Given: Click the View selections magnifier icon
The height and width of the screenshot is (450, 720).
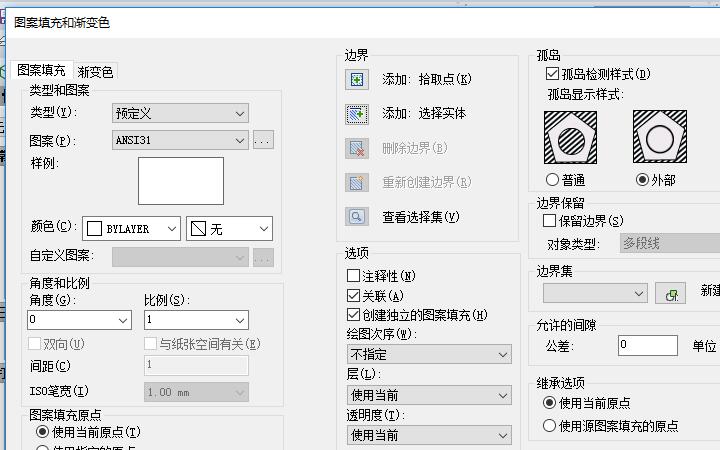Looking at the screenshot, I should [357, 216].
